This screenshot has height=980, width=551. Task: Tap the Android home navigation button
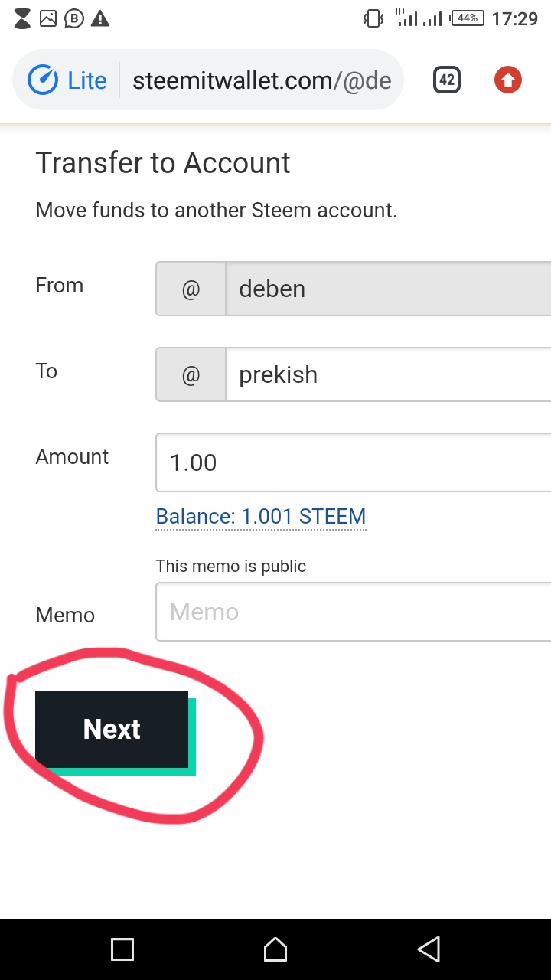pos(275,949)
